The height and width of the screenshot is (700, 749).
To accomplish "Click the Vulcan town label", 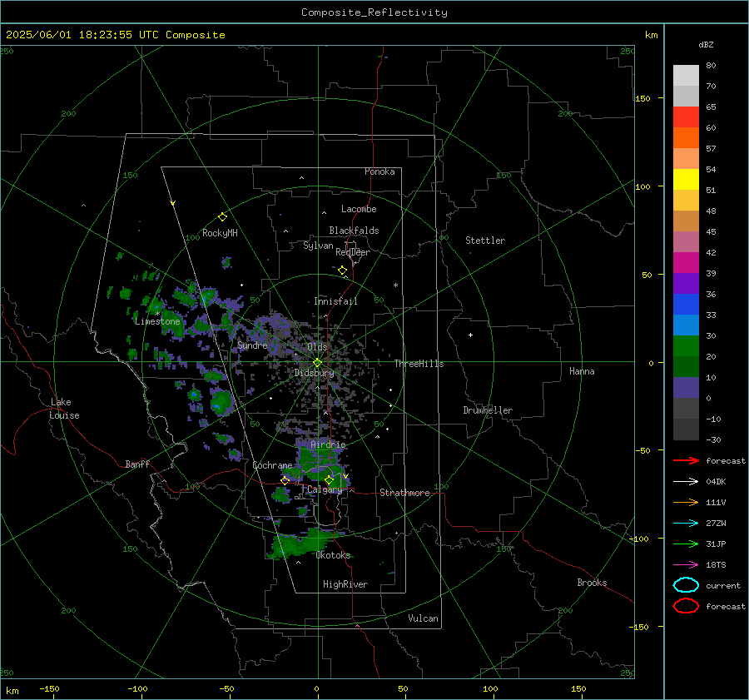I will pyautogui.click(x=423, y=618).
